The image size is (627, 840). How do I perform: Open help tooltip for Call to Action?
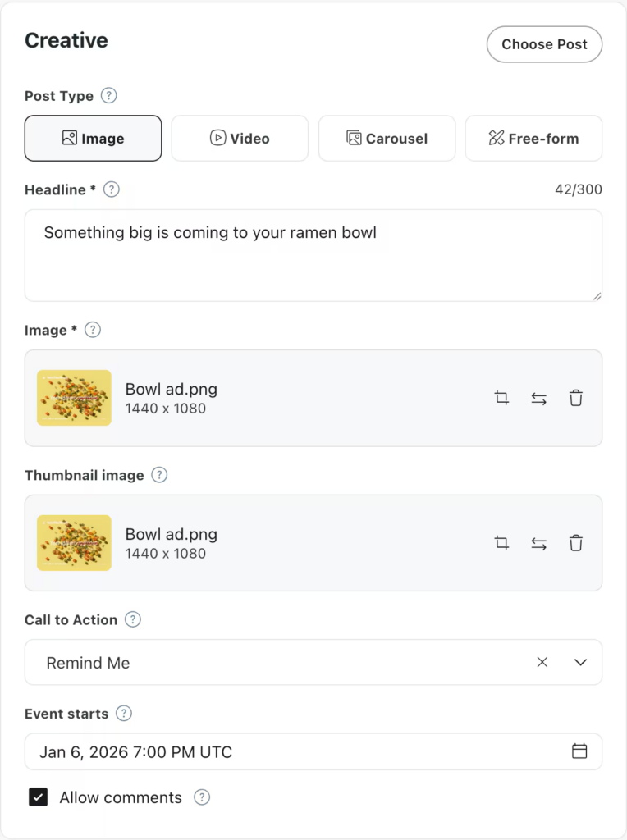(133, 619)
